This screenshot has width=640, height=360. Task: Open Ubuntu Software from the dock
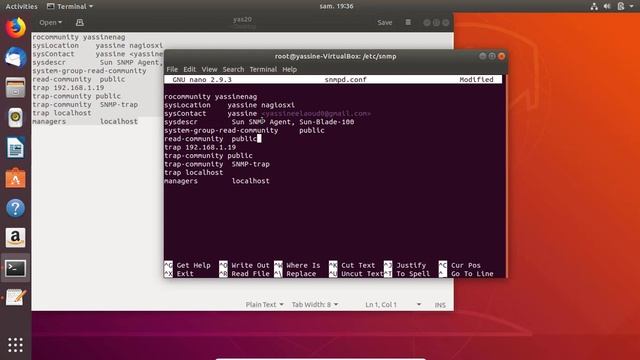point(16,178)
